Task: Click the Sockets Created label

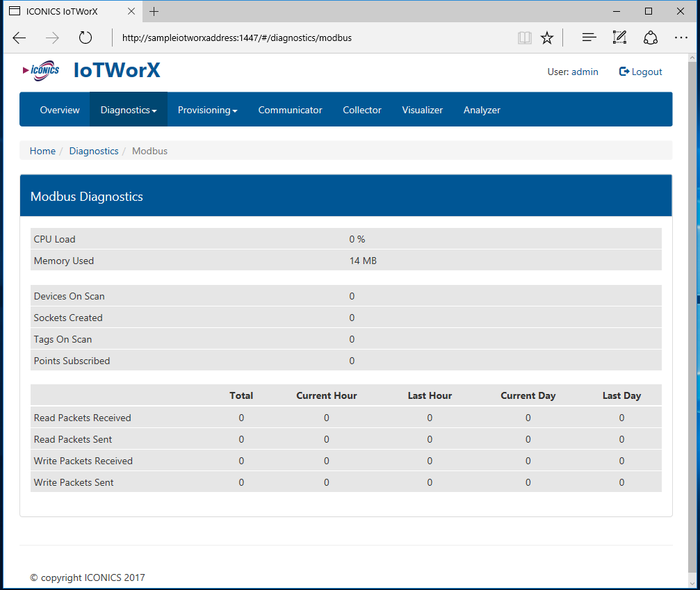Action: point(68,318)
